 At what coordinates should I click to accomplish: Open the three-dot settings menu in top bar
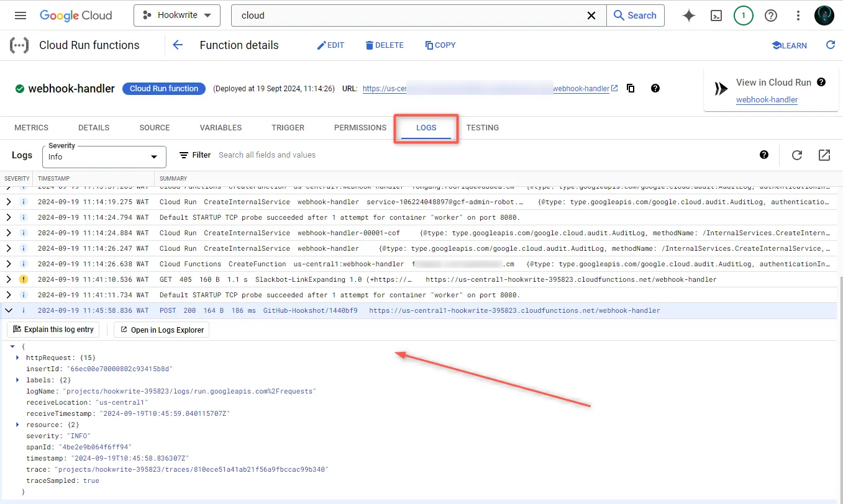[799, 16]
